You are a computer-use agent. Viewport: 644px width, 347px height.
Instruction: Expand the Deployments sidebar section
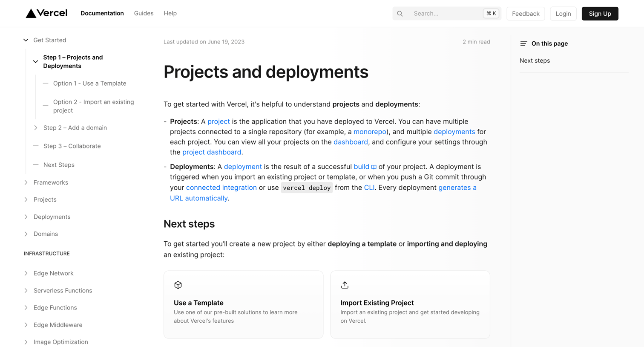26,217
